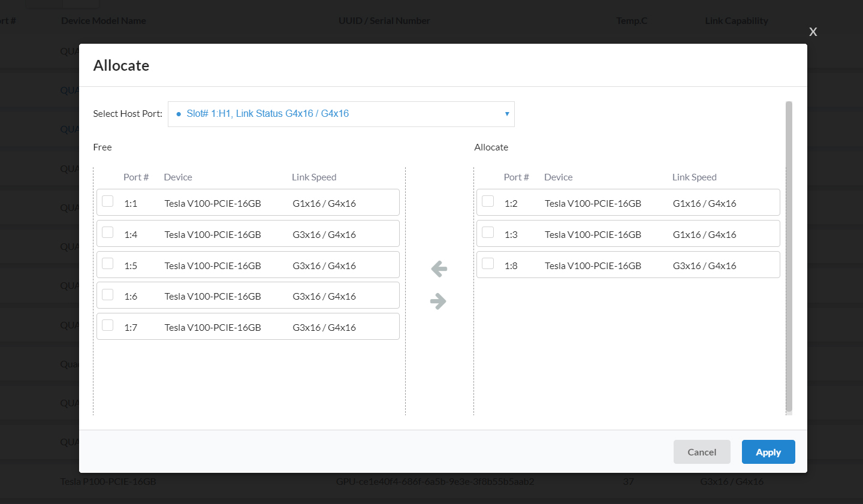Click the Cancel button
This screenshot has width=863, height=504.
(702, 452)
